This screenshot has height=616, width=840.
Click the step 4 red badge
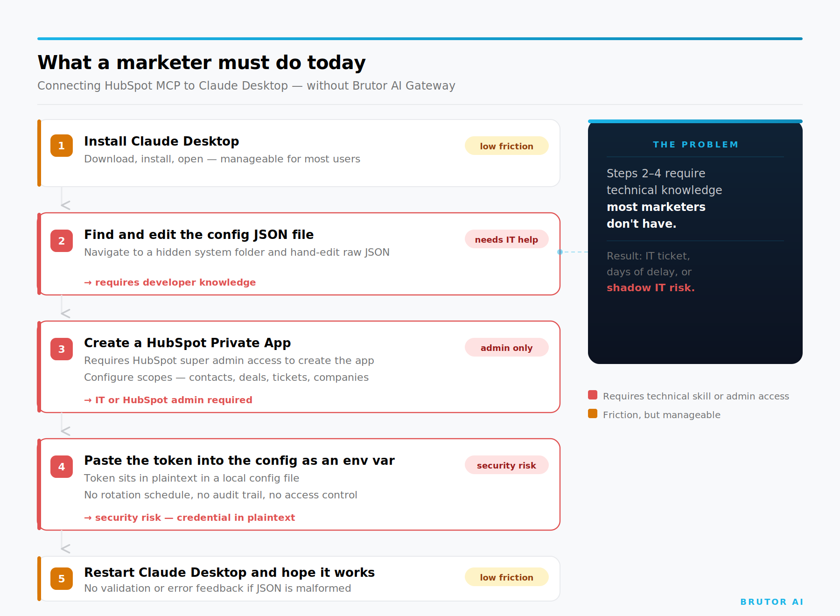click(x=61, y=467)
